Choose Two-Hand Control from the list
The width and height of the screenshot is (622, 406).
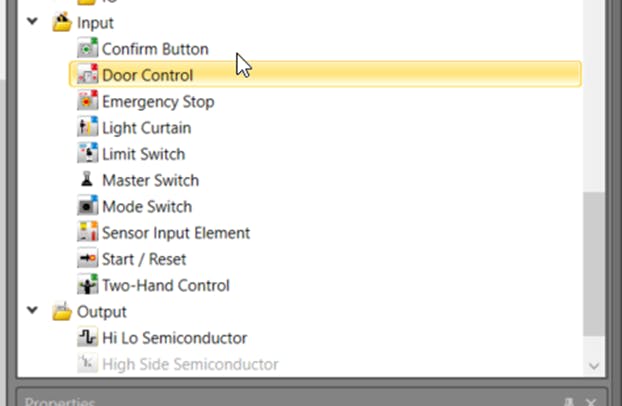165,285
